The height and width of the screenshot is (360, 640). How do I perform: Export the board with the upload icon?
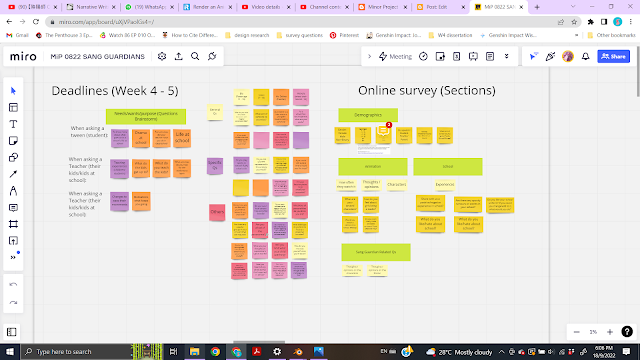point(179,56)
